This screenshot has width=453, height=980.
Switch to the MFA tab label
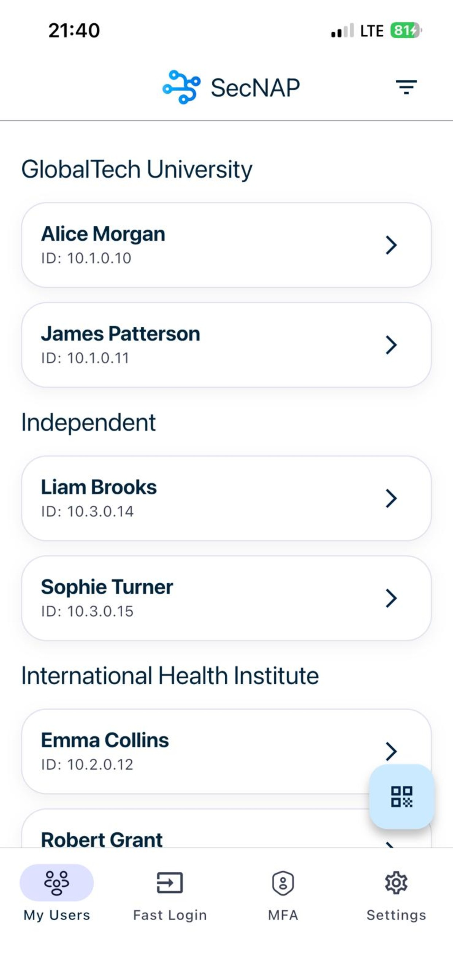(x=283, y=915)
